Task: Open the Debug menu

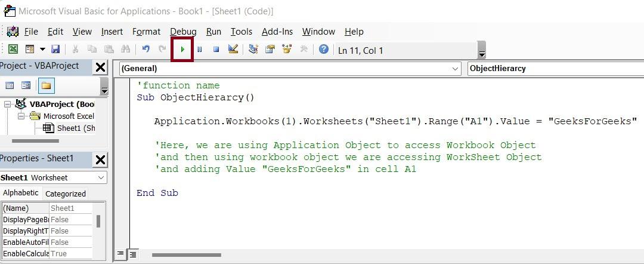Action: coord(183,32)
